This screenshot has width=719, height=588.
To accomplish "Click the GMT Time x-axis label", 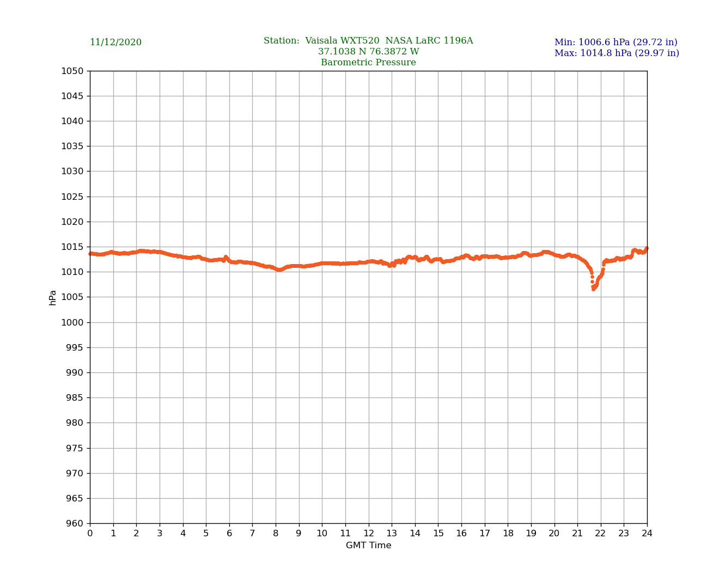I will [368, 546].
